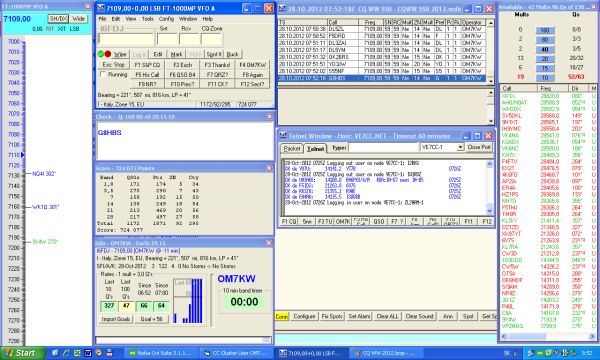Screen dimensions: 600x360
Task: Click the F9 NR? button
Action: click(147, 84)
